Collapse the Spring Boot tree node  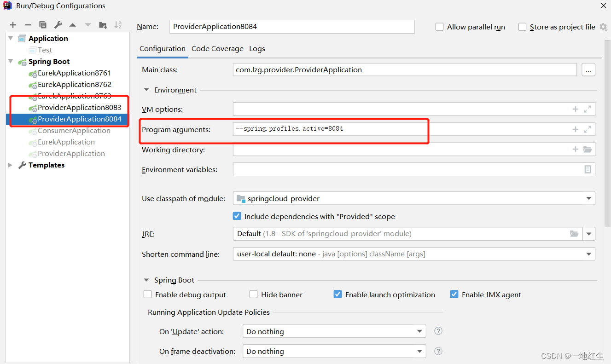10,61
